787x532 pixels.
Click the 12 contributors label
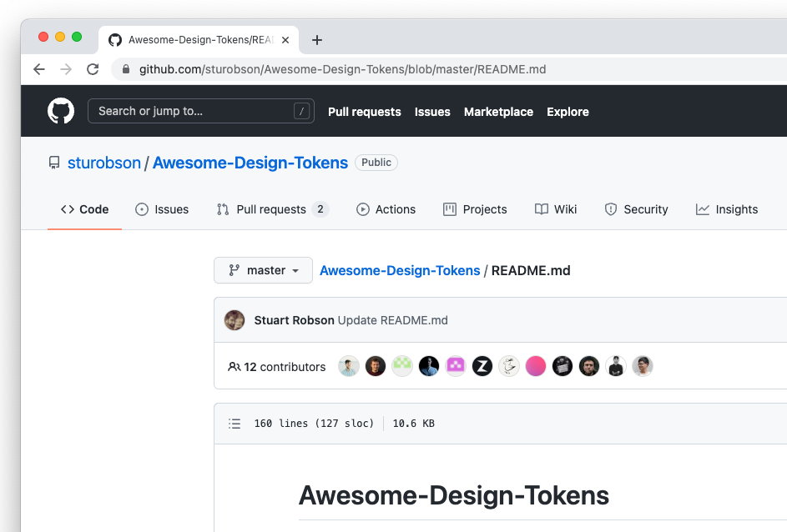pyautogui.click(x=276, y=367)
